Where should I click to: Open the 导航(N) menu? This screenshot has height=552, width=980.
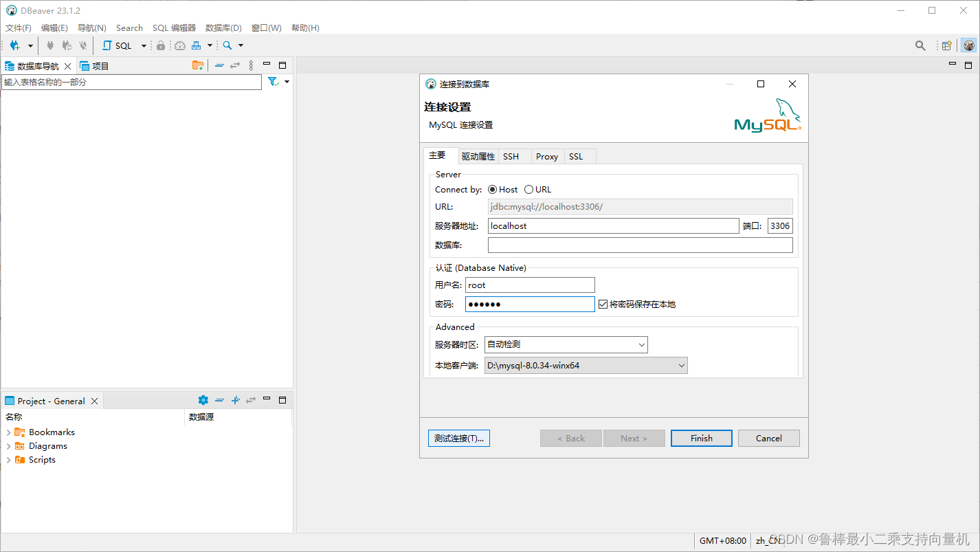(92, 28)
